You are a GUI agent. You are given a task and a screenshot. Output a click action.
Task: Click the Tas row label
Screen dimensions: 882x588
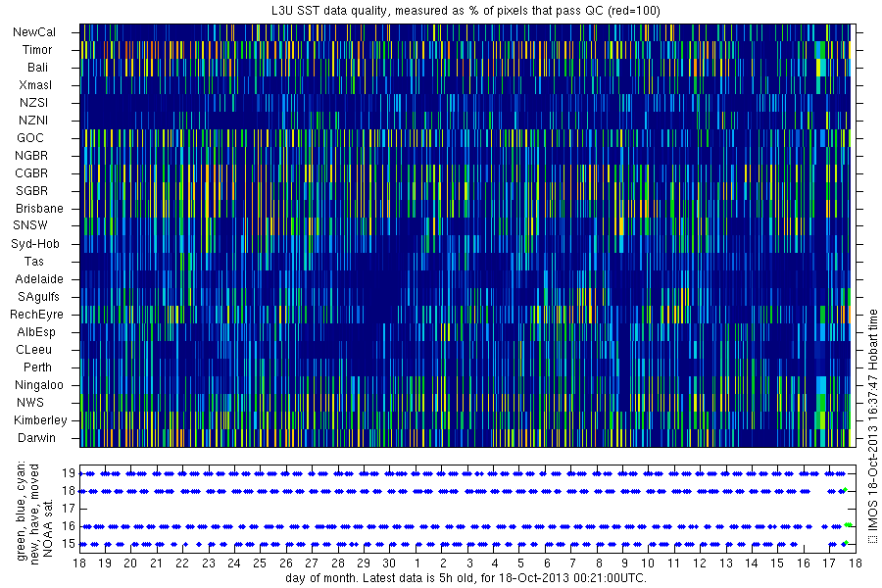tap(33, 261)
